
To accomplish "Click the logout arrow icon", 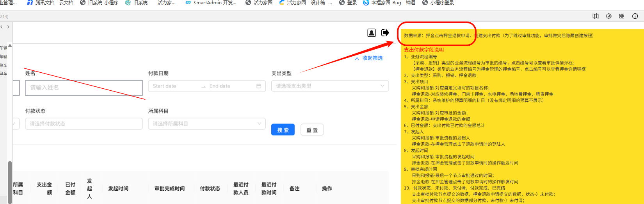I will (x=385, y=32).
